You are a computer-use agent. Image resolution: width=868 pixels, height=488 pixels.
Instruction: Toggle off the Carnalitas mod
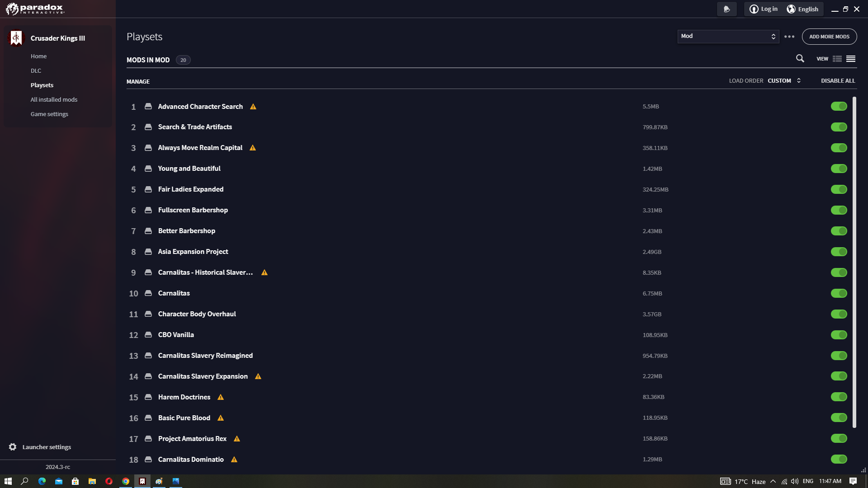tap(839, 293)
